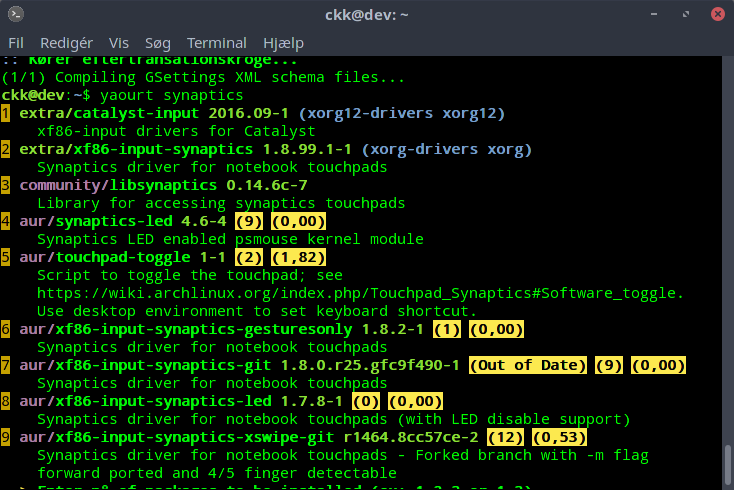This screenshot has height=490, width=734.
Task: Click the (0) votes badge on synaptics-led 1.7.8-1
Action: [x=366, y=402]
